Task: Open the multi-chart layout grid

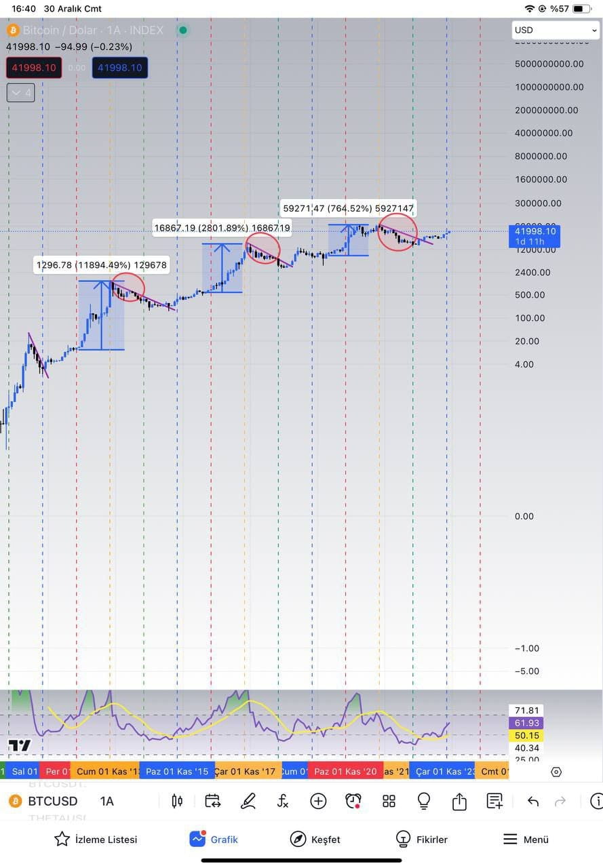Action: coord(389,801)
